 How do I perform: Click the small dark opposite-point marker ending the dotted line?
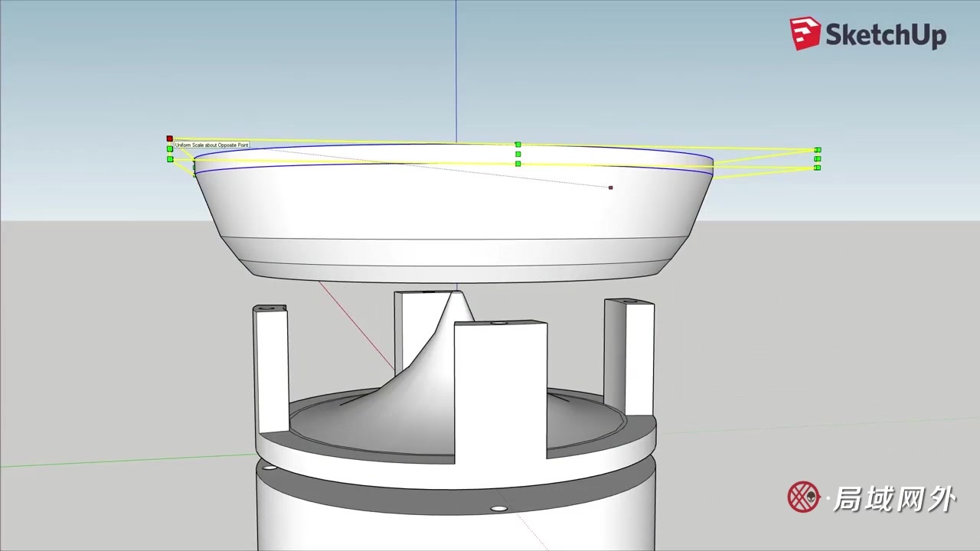(610, 187)
